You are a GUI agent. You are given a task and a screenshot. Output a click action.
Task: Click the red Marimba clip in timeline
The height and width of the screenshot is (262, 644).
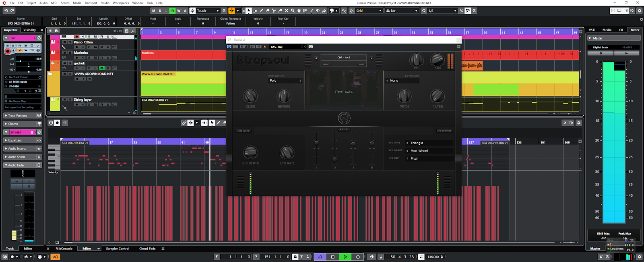pos(183,55)
